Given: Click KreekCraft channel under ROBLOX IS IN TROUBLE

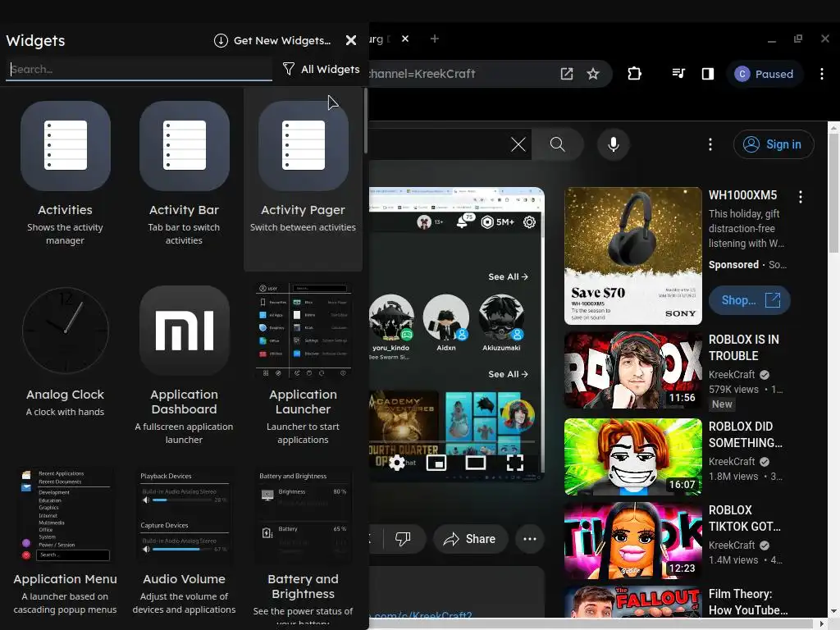Looking at the screenshot, I should (732, 374).
